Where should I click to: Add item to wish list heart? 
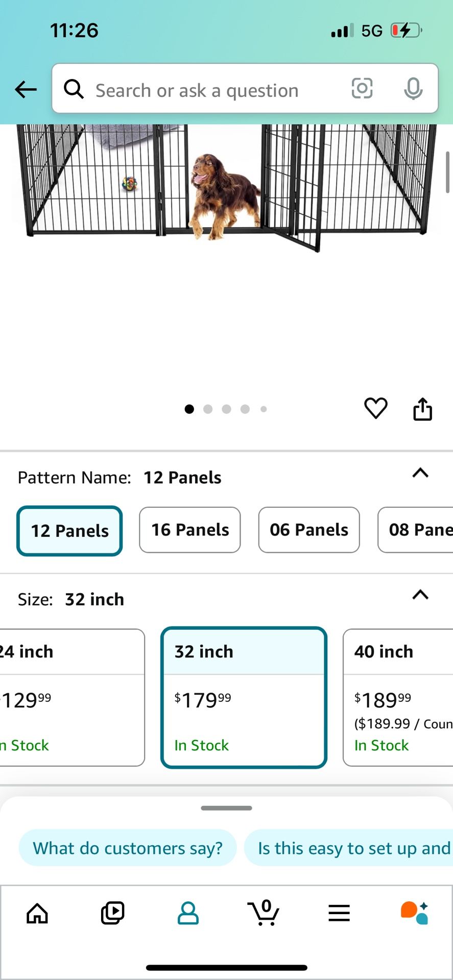375,408
